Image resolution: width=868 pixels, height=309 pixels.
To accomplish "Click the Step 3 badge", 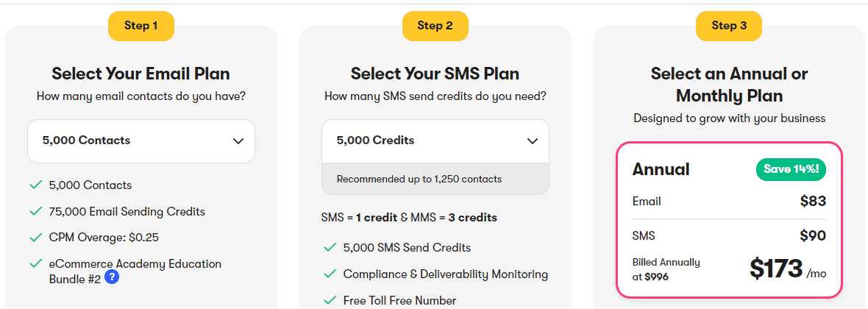I will coord(728,26).
